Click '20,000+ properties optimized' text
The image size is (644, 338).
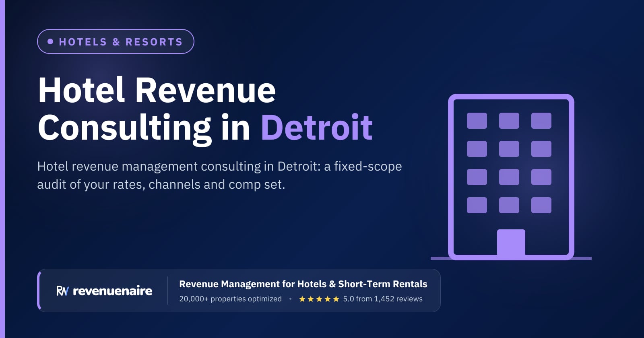[230, 299]
